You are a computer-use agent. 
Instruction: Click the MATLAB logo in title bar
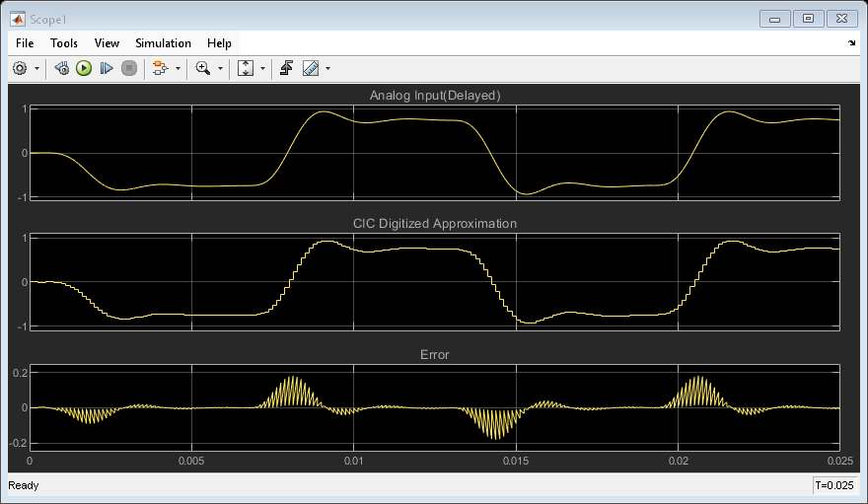click(18, 20)
